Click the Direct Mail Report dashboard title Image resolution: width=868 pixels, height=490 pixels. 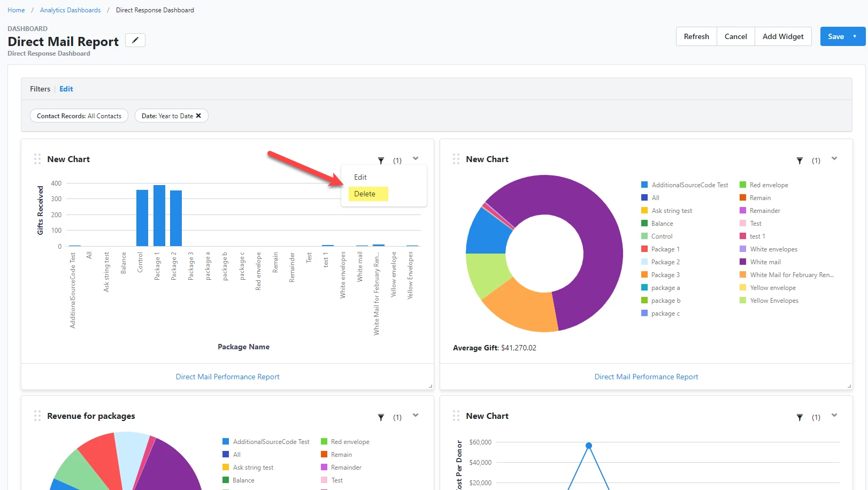tap(63, 42)
